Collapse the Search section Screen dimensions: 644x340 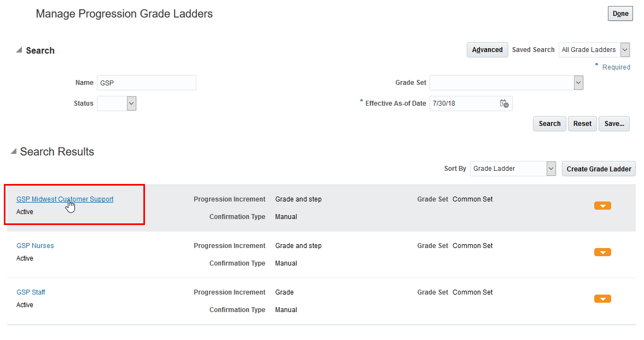(19, 50)
